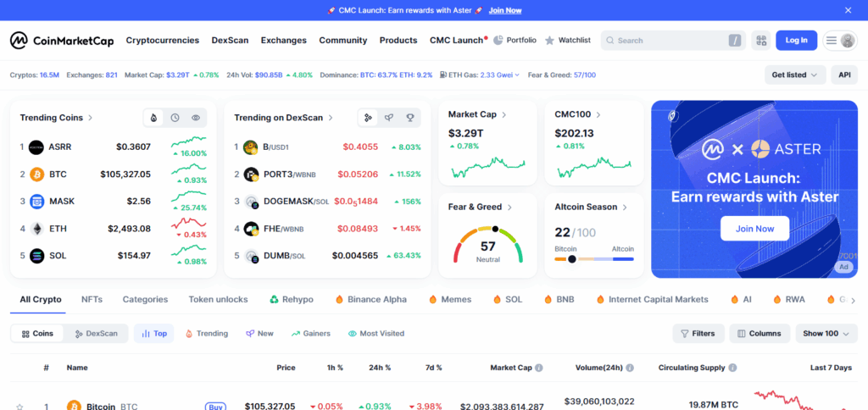This screenshot has height=410, width=868.
Task: Click the API button
Action: [x=844, y=75]
